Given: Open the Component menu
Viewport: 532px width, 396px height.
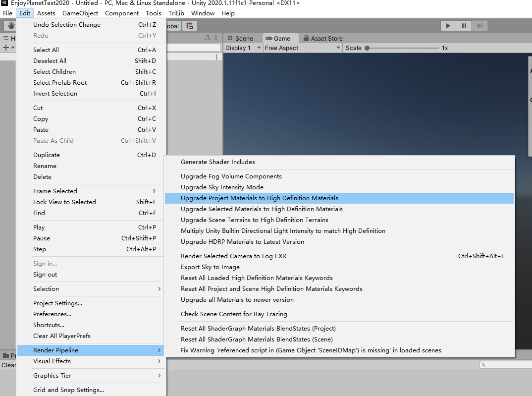Looking at the screenshot, I should pyautogui.click(x=122, y=13).
